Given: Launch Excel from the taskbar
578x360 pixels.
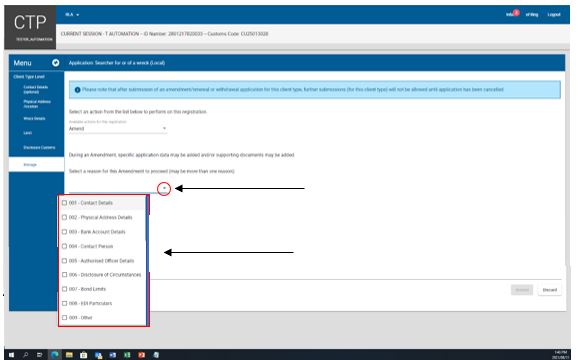Looking at the screenshot, I should pyautogui.click(x=127, y=355).
